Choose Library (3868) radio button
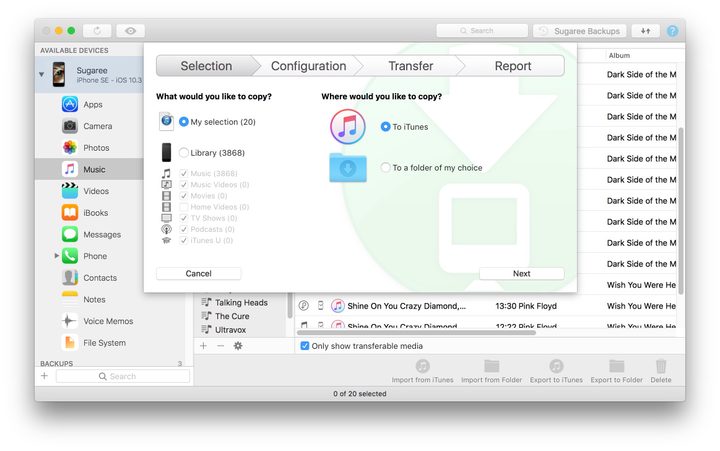The image size is (720, 451). tap(184, 152)
